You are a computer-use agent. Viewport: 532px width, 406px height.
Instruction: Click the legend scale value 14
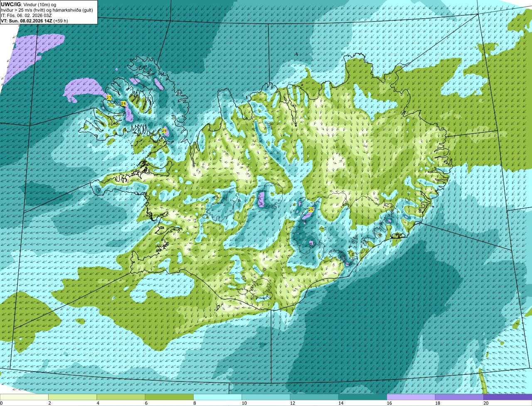click(341, 403)
